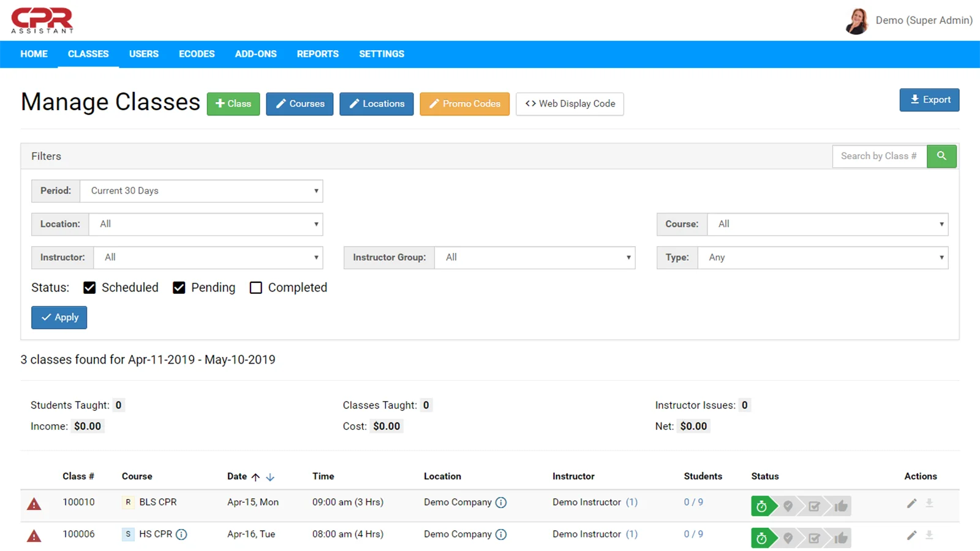The width and height of the screenshot is (980, 551).
Task: Focus the Search by Class # field
Action: 879,156
